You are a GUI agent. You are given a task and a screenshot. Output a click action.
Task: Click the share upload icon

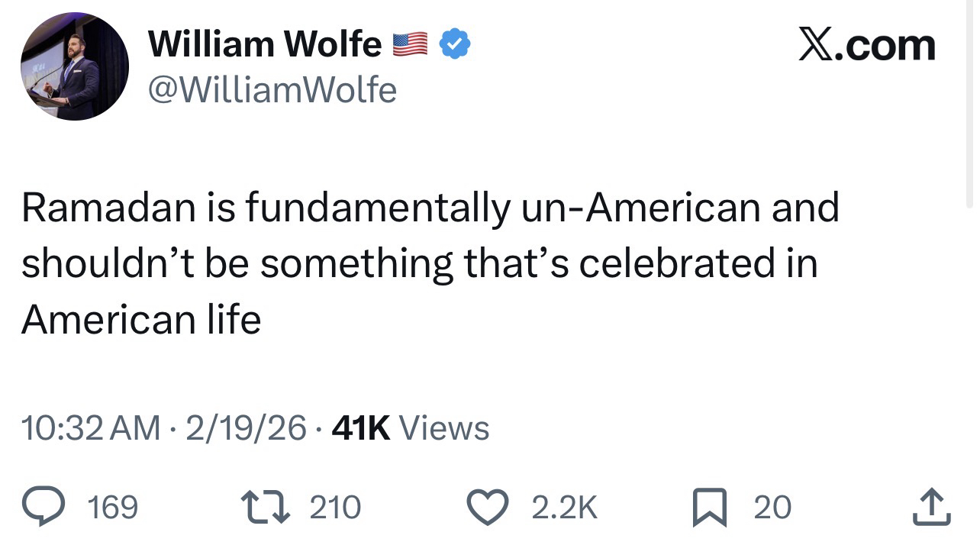point(931,508)
